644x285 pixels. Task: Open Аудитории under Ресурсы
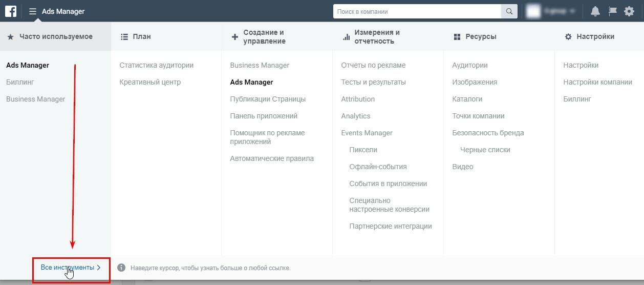click(470, 65)
